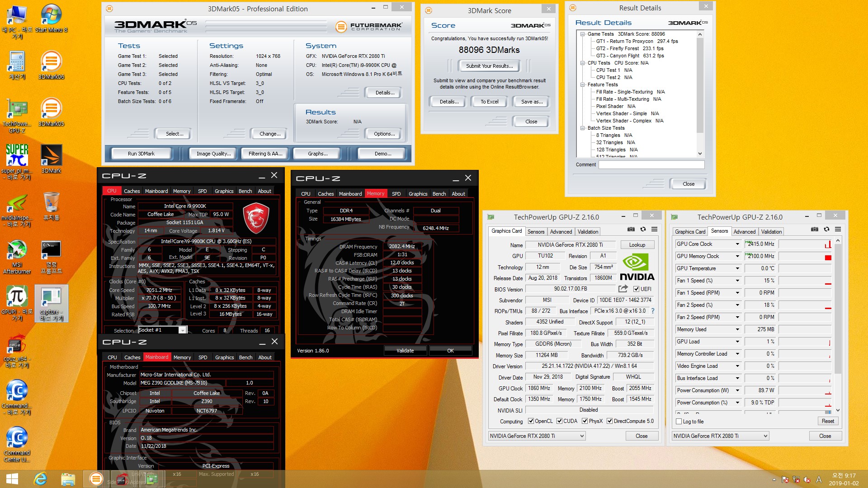Open the 3DMark05 desktop shortcut

[x=51, y=113]
